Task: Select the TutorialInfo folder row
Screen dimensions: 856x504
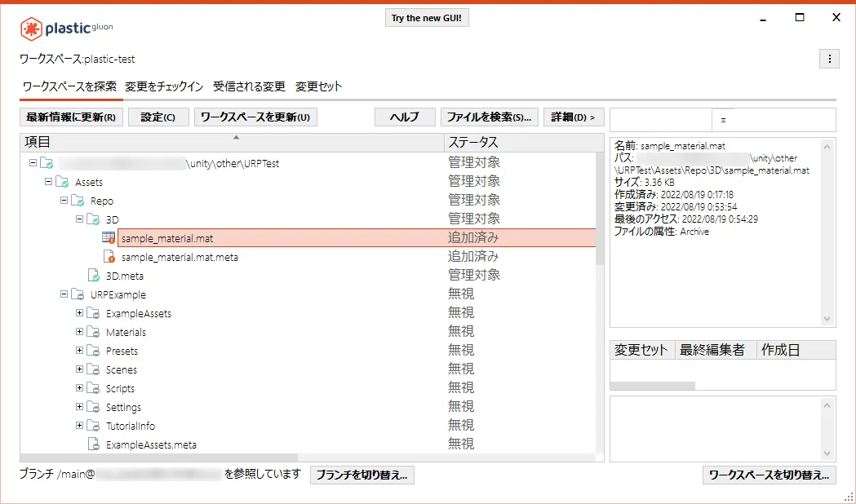Action: point(308,426)
